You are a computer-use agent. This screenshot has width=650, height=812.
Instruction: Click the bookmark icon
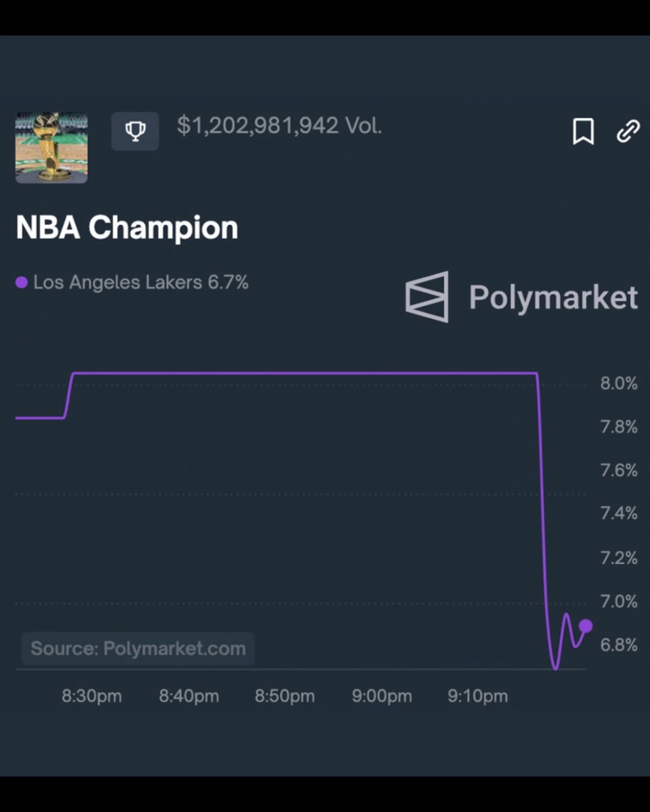click(583, 131)
